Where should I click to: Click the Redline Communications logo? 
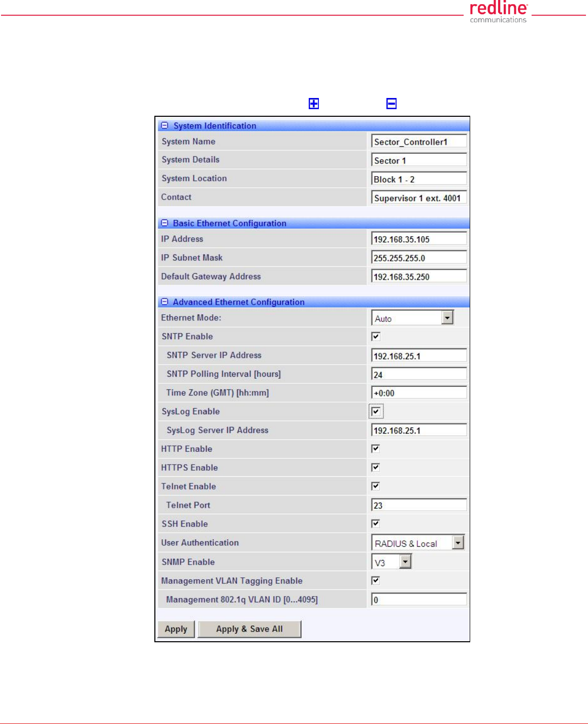point(499,12)
